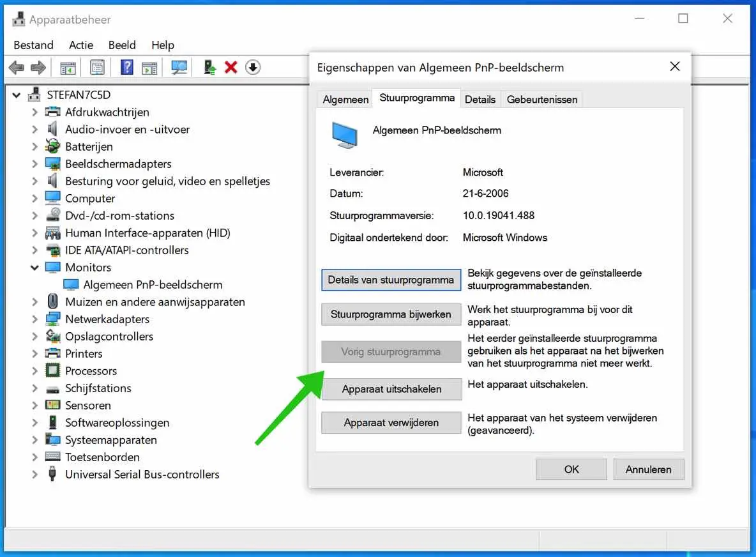Click the blue Help question mark icon
This screenshot has height=557, width=756.
click(x=127, y=67)
